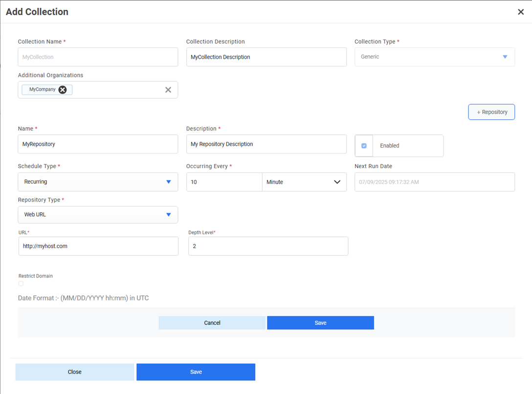Click the repository Name field
Image resolution: width=532 pixels, height=394 pixels.
(98, 144)
